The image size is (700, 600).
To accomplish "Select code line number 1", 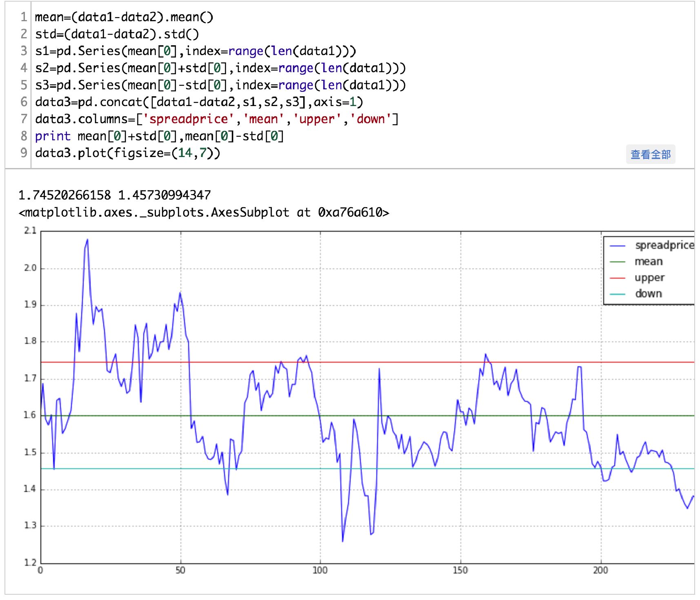I will click(24, 17).
